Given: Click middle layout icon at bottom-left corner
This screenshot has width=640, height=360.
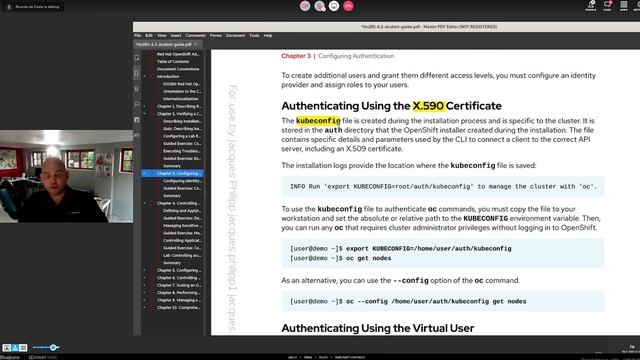Looking at the screenshot, I should 15,348.
